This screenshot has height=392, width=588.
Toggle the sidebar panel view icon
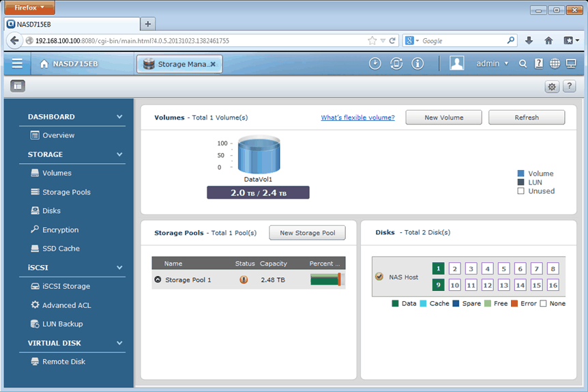[18, 86]
